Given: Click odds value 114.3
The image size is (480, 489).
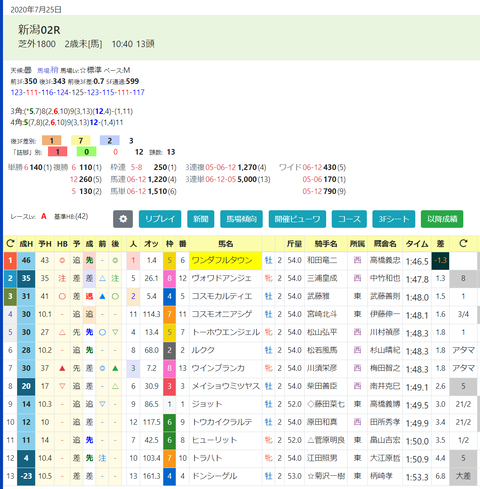Looking at the screenshot, I should 152,314.
